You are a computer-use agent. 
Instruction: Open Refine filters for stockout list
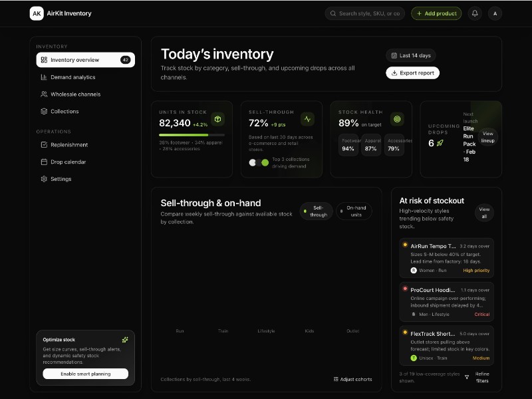pos(477,377)
